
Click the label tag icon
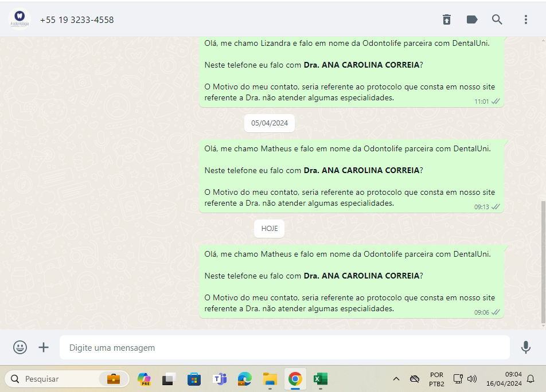coord(472,19)
